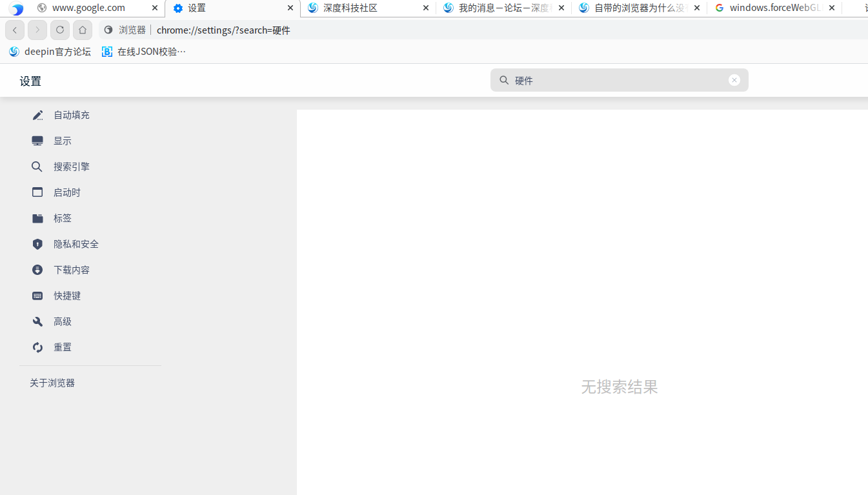Focus the settings search field containing 硬件
The height and width of the screenshot is (495, 868).
(x=620, y=80)
